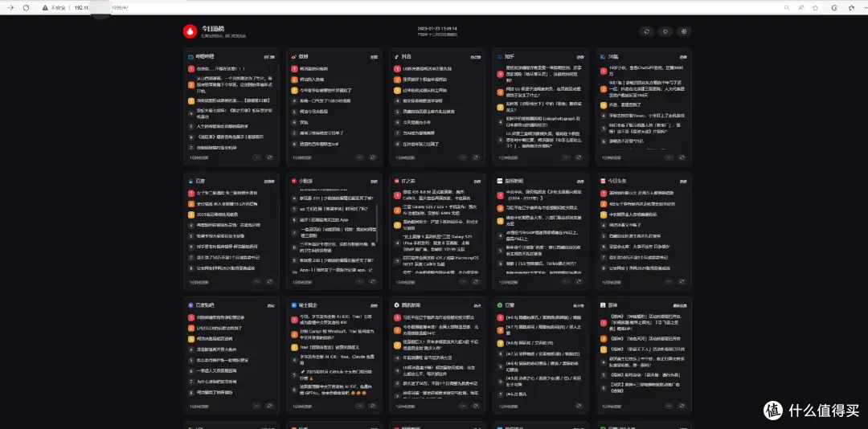Refresh the 微博 hot list card
This screenshot has height=429, width=868.
[373, 157]
